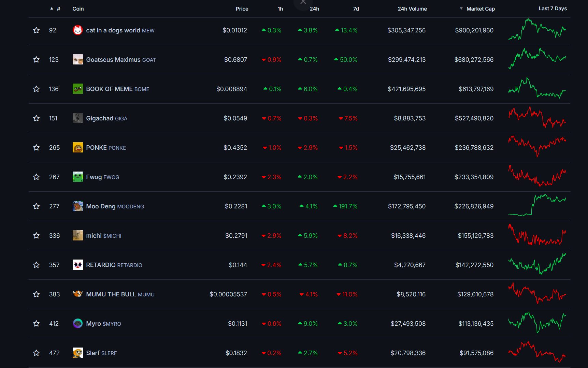Click the Goatseus Maximus coin logo

78,60
